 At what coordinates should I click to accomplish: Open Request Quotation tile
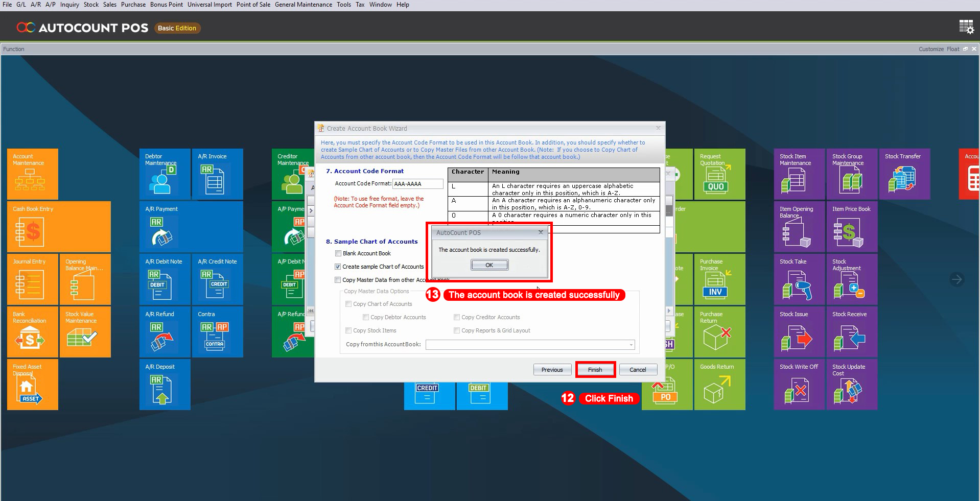click(720, 174)
